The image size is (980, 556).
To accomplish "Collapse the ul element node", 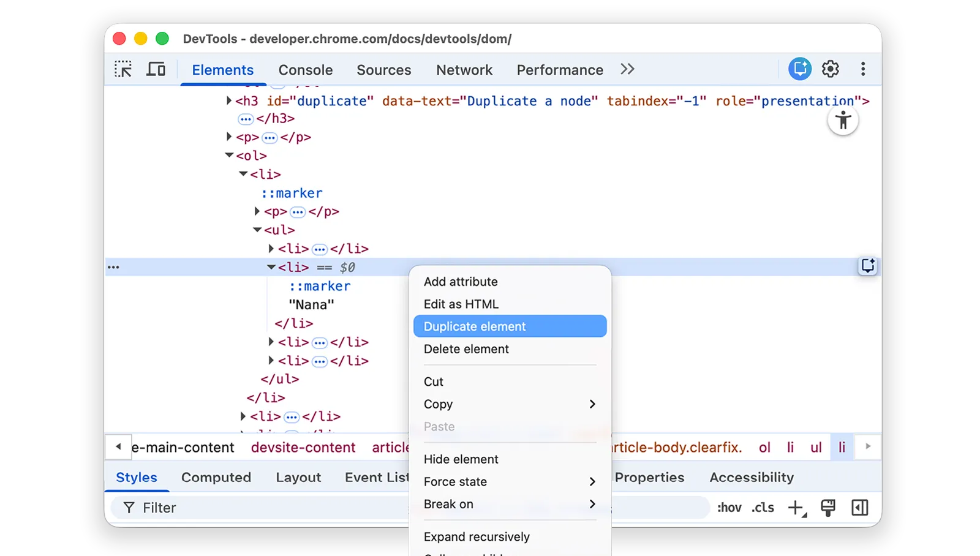I will click(257, 230).
